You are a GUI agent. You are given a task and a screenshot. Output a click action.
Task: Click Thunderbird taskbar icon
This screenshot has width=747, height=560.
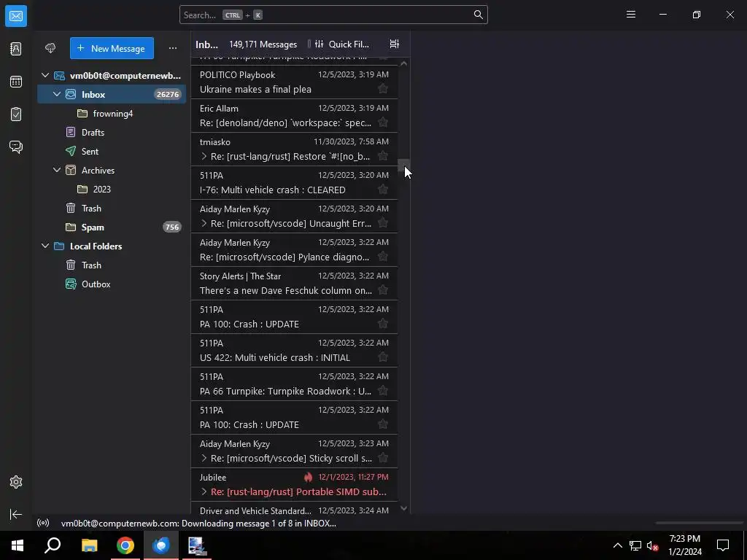161,545
